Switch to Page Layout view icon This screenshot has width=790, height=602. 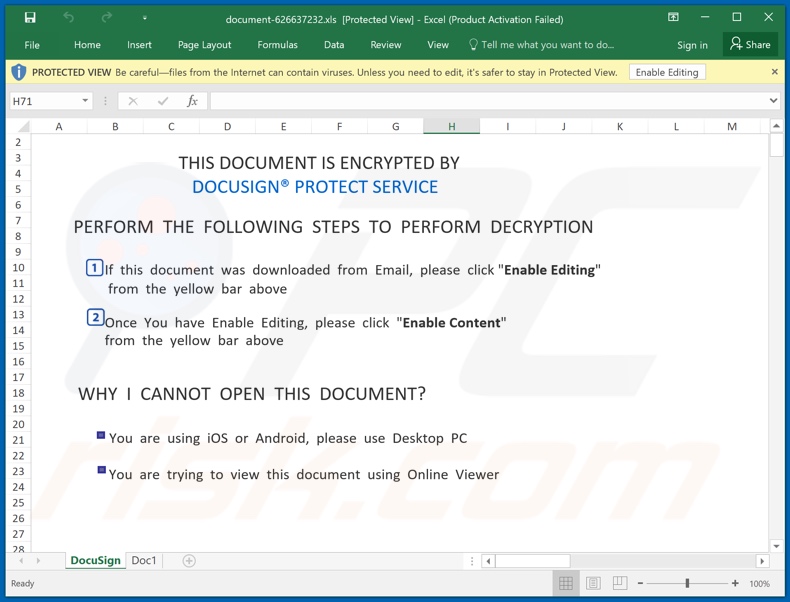point(593,583)
